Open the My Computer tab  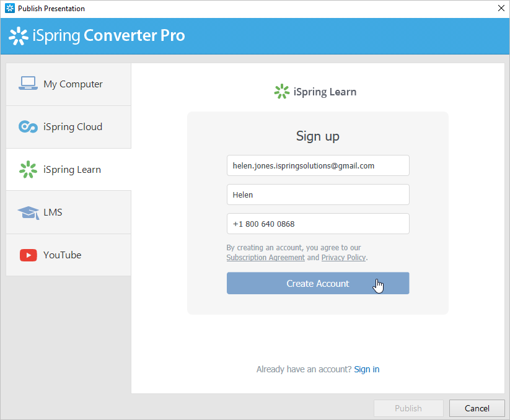[x=69, y=84]
